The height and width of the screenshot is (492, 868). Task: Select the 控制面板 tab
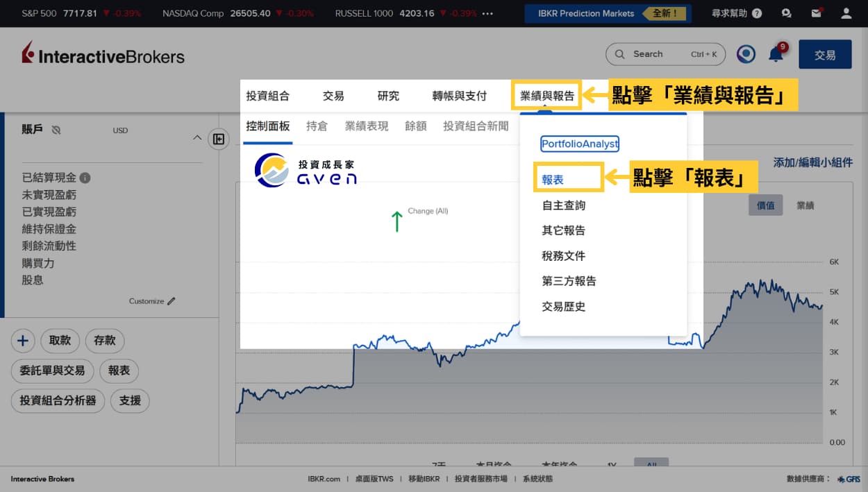coord(268,126)
